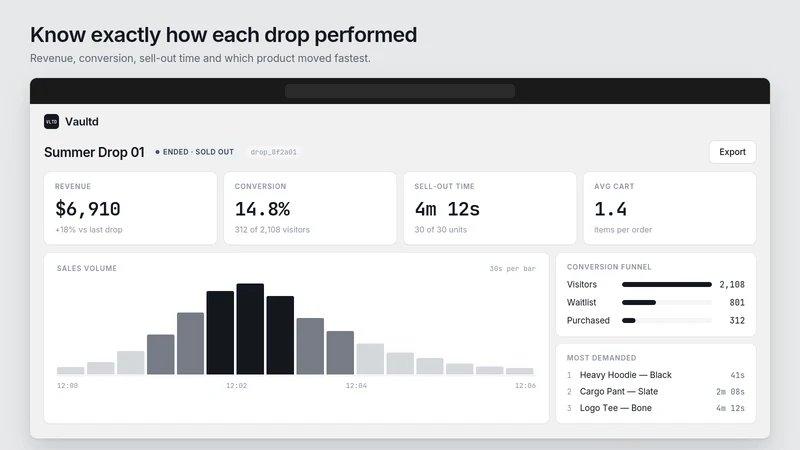Screen dimensions: 800x450
Task: Click the MOST DEMANDED heading
Action: 601,358
